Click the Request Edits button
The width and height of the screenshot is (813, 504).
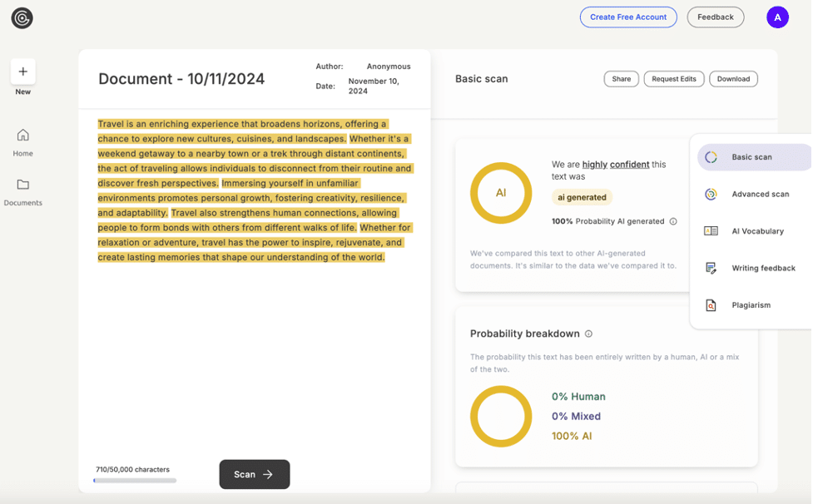click(675, 78)
